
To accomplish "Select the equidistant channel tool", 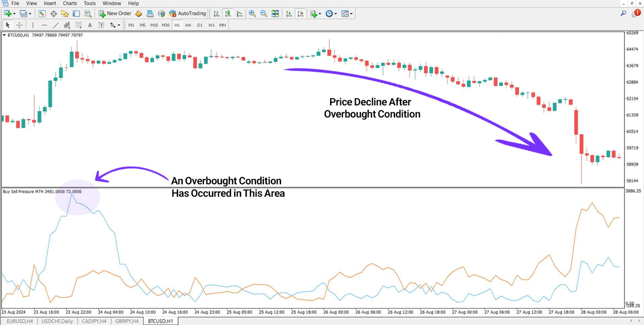I will (x=67, y=25).
